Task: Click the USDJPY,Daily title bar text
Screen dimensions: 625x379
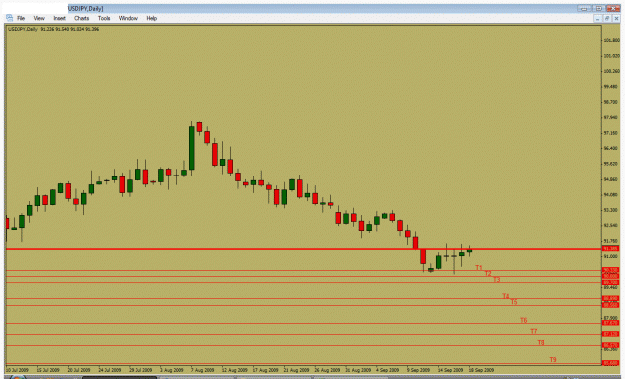Action: pyautogui.click(x=86, y=8)
